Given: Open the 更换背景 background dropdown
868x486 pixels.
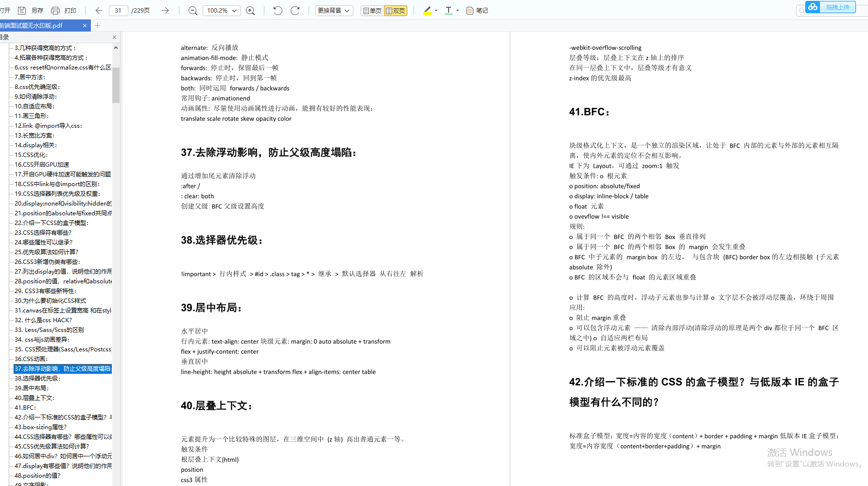Looking at the screenshot, I should point(334,10).
